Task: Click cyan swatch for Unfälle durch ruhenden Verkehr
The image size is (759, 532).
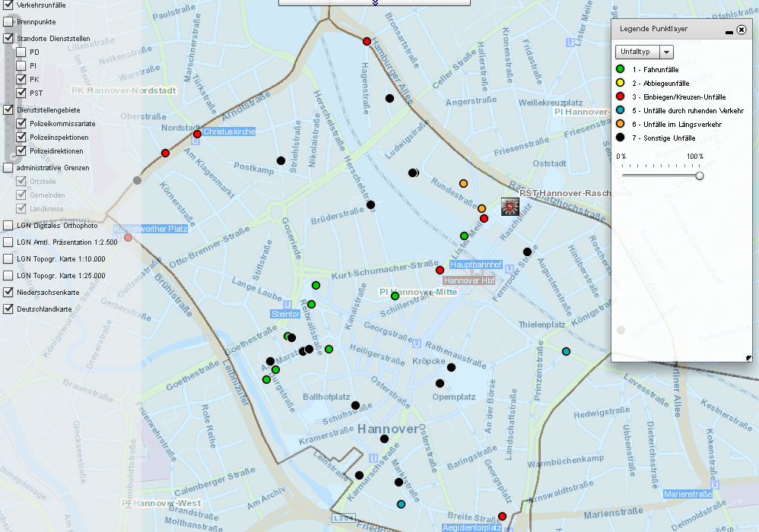Action: coord(620,110)
